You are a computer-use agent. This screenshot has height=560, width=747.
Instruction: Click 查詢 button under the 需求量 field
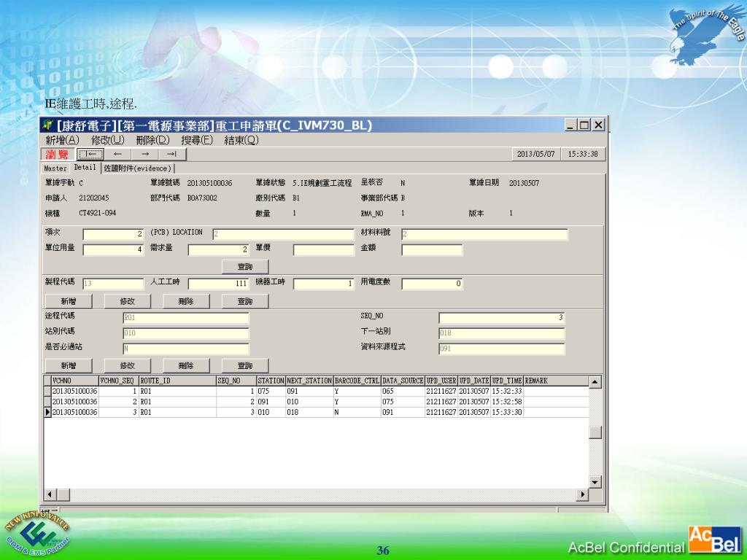click(x=245, y=267)
